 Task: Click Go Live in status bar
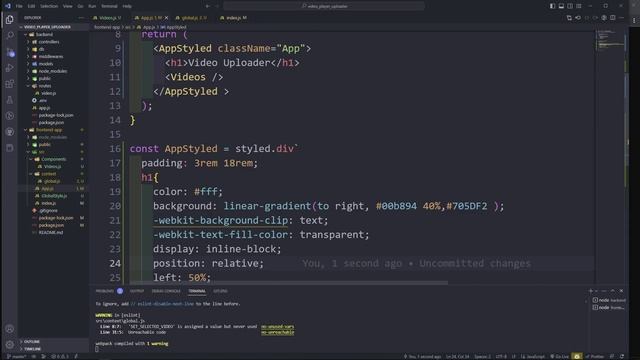(560, 356)
